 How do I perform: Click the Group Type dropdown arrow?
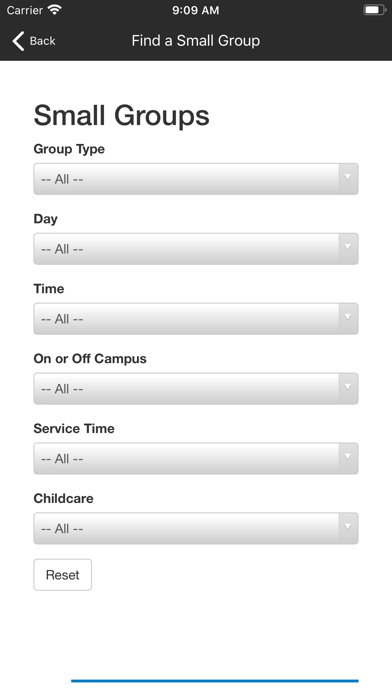point(348,178)
